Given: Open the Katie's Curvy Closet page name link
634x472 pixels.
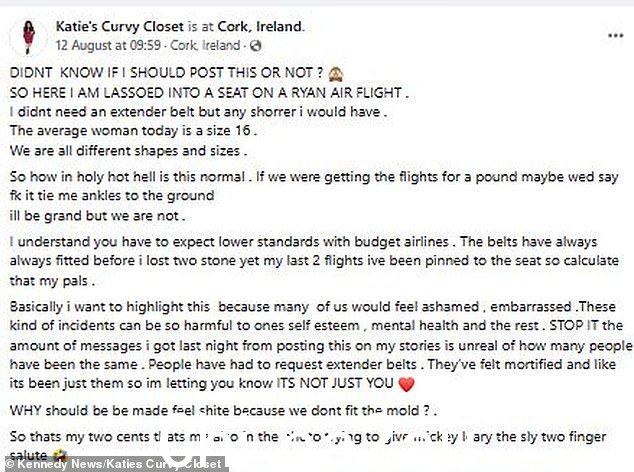Looking at the screenshot, I should 120,26.
